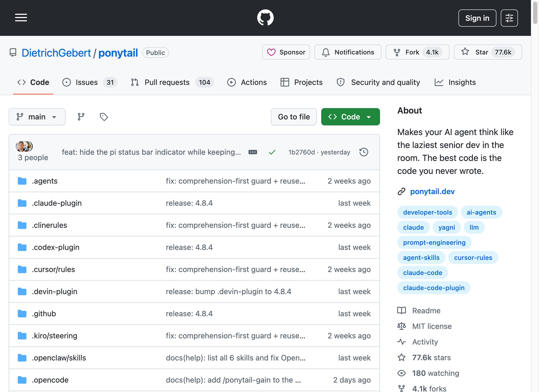Expand the green Code dropdown
This screenshot has width=539, height=392.
350,117
